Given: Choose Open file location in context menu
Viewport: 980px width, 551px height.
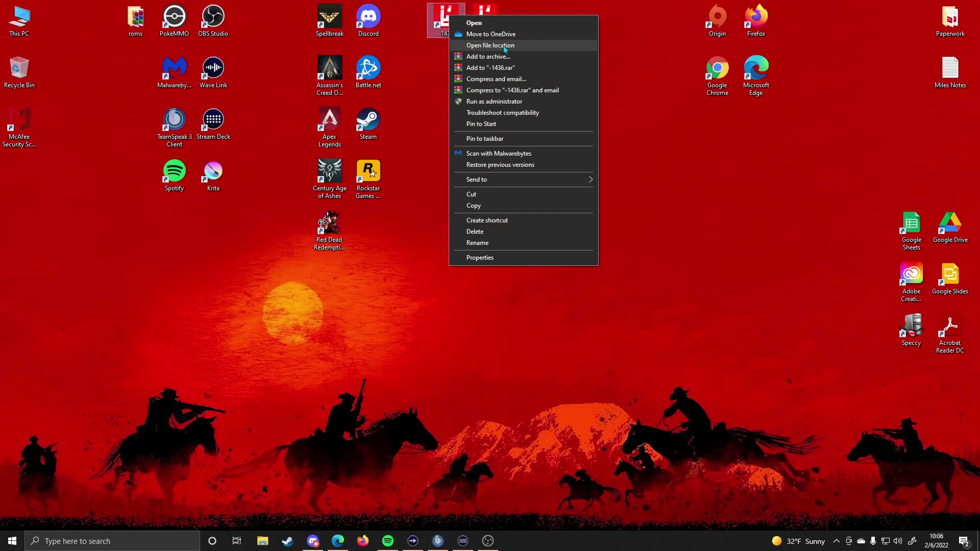Looking at the screenshot, I should [x=490, y=45].
